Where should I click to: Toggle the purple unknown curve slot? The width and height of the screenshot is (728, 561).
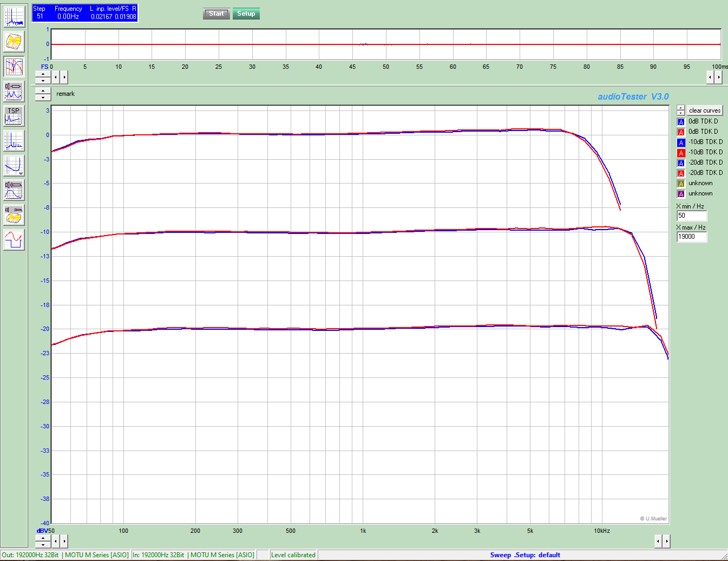[x=681, y=194]
